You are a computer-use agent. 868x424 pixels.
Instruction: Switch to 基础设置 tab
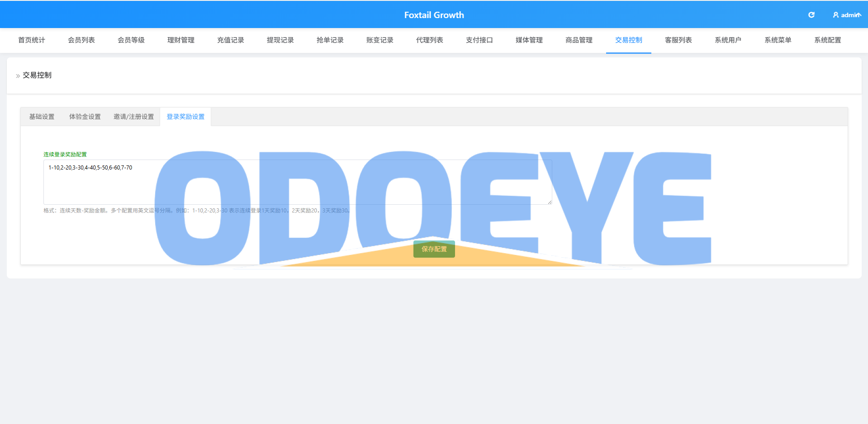(42, 117)
